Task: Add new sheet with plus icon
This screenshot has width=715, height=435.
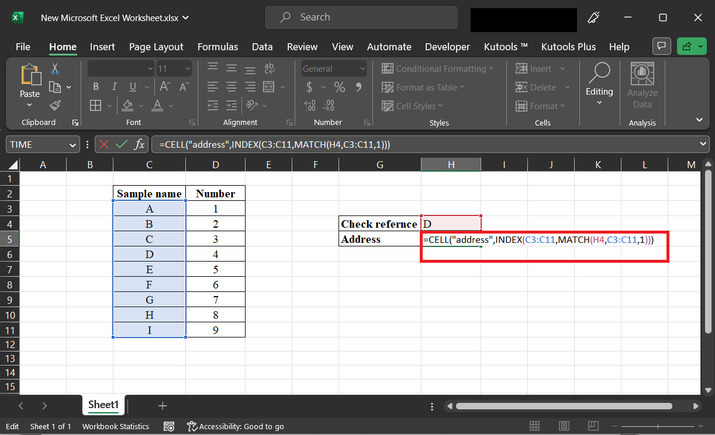Action: tap(162, 405)
